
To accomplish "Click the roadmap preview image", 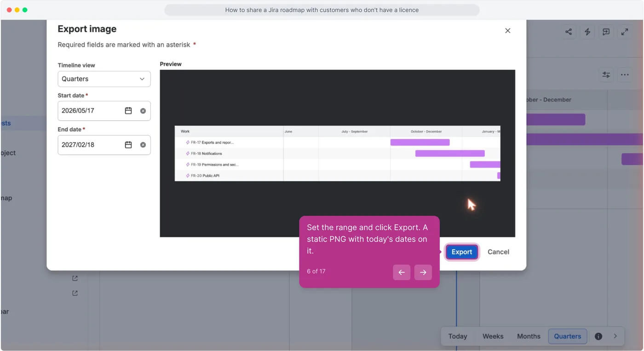I will tap(338, 153).
